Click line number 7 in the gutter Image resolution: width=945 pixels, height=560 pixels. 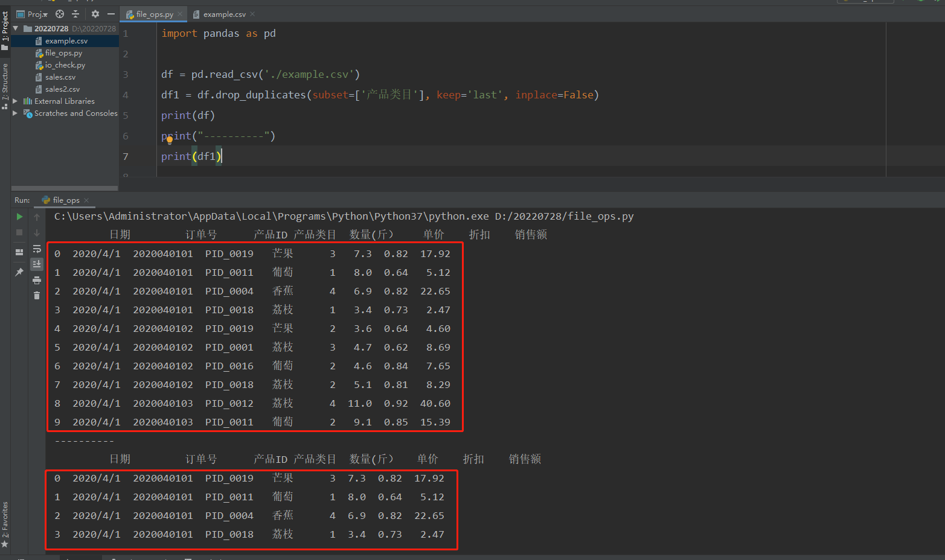[126, 156]
